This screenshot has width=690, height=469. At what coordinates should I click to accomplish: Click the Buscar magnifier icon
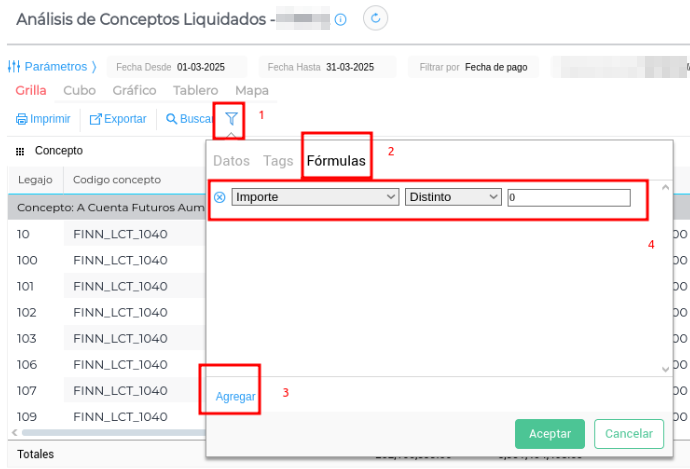tap(171, 119)
